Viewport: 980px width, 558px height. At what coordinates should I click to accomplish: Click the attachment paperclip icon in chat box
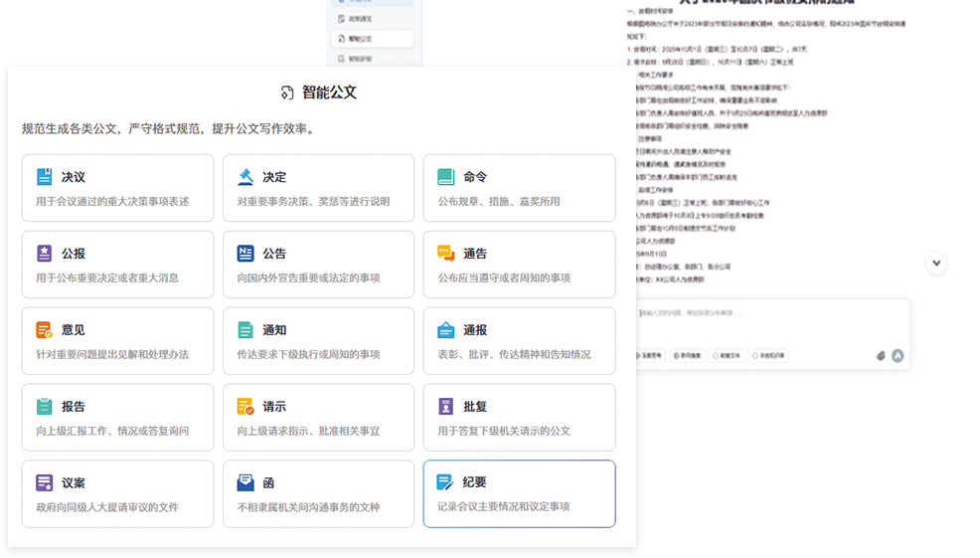pos(881,355)
